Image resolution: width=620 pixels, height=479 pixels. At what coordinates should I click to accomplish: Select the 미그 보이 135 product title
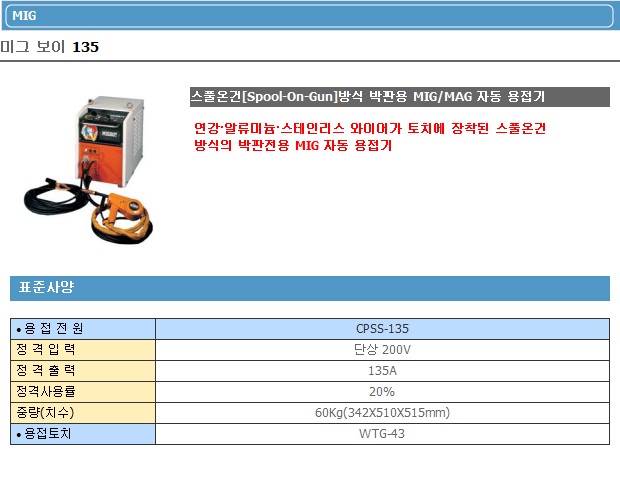click(x=50, y=47)
